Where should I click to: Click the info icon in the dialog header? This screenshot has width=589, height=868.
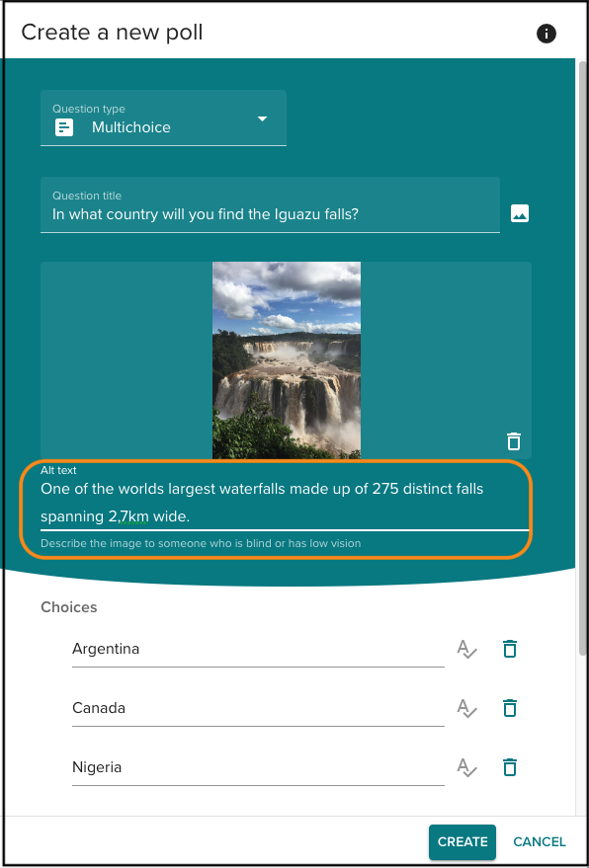546,34
